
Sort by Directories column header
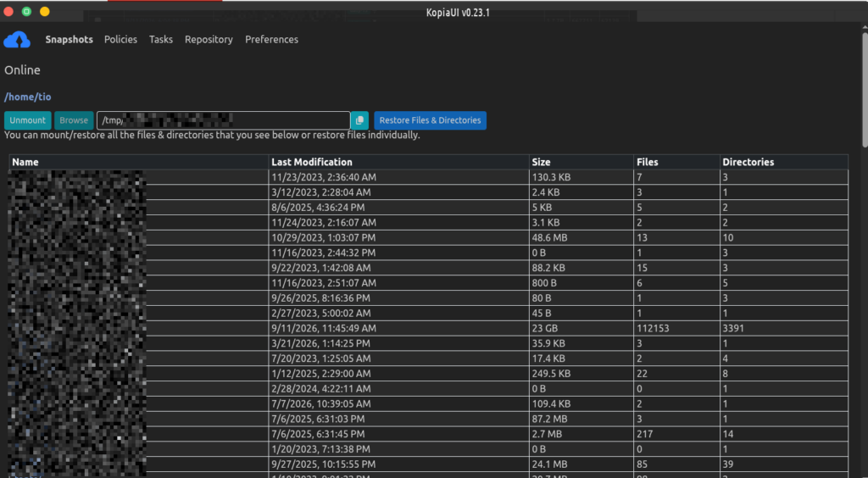pos(748,162)
